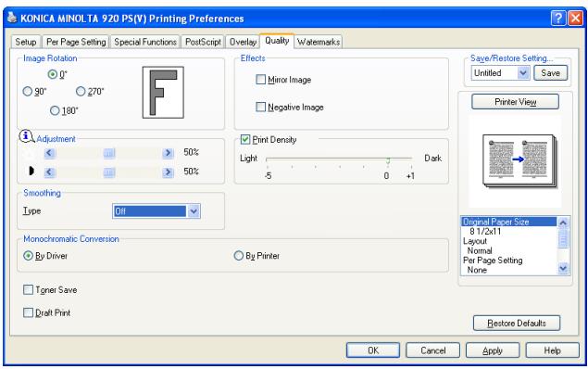
Task: Click the top adjustment slider thumb
Action: (x=109, y=153)
